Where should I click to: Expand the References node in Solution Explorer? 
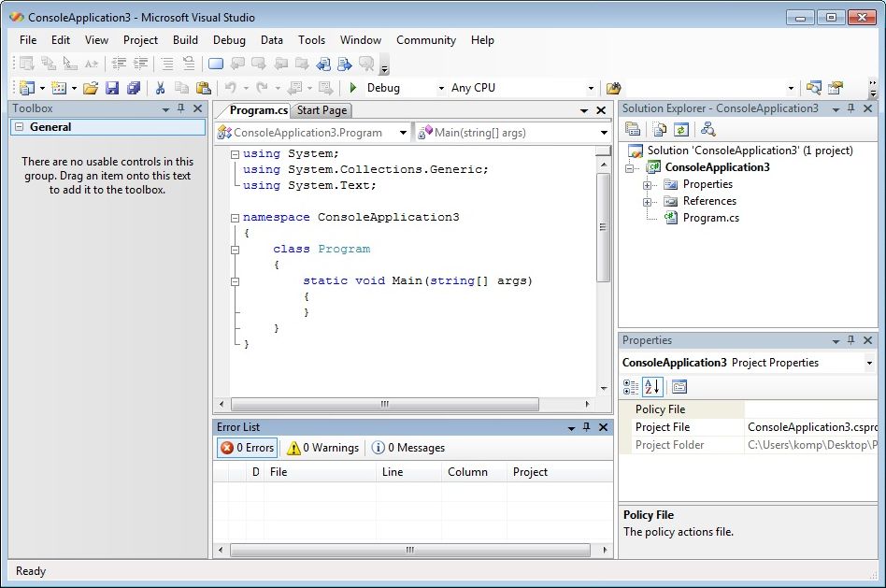[647, 202]
